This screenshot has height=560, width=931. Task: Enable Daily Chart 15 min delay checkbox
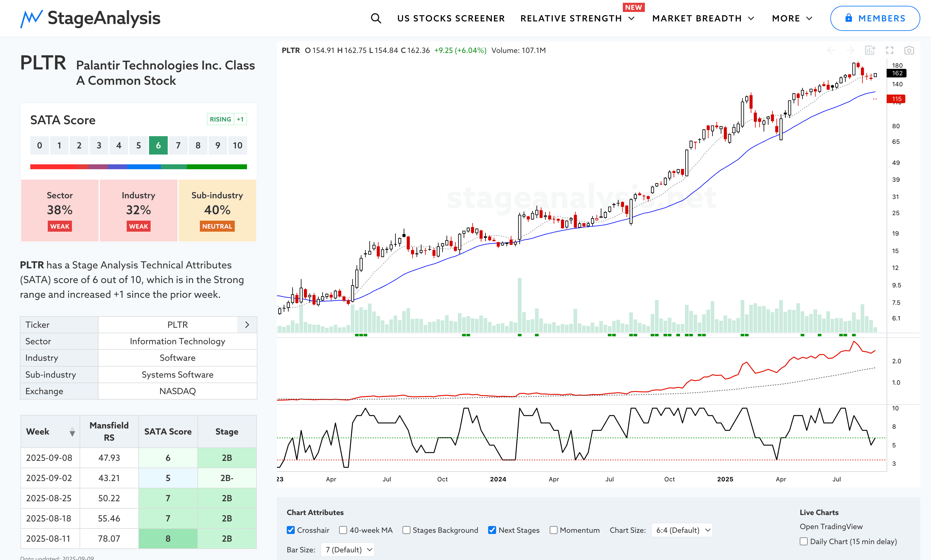point(803,541)
